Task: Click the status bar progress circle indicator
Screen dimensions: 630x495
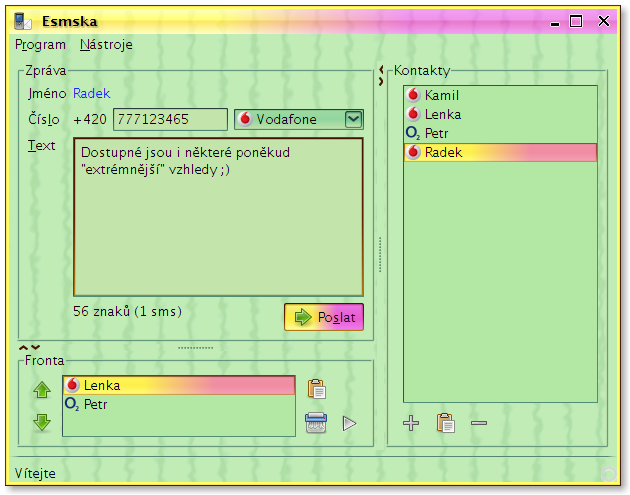Action: coord(608,474)
